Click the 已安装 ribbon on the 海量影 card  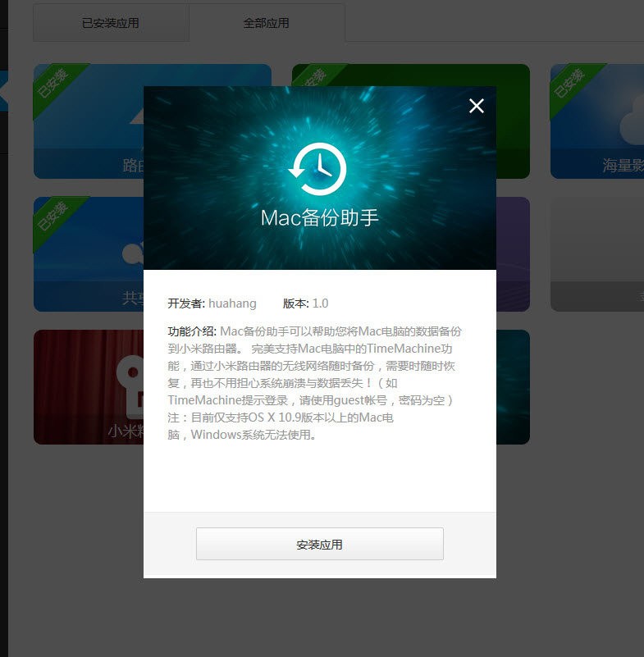tap(570, 84)
